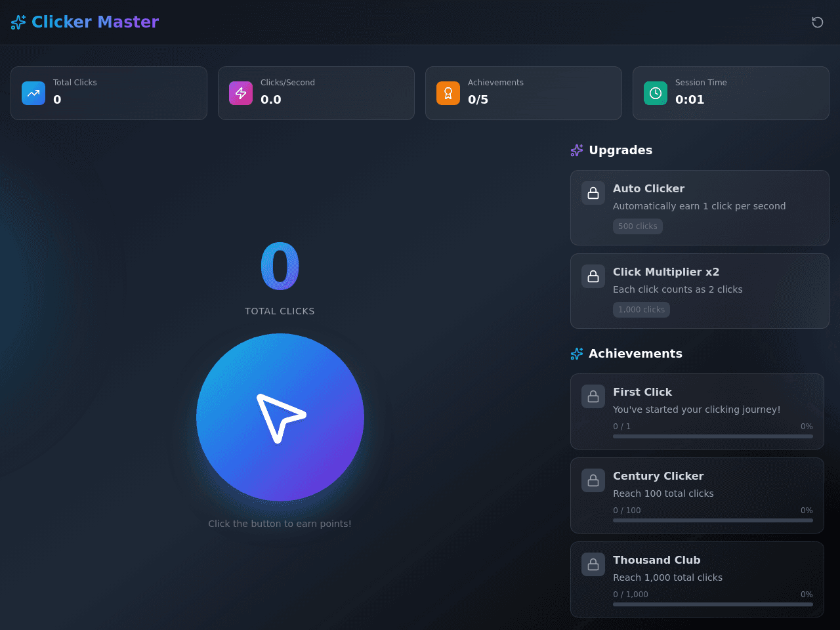
Task: Click the Clicks/Second lightning bolt icon
Action: pyautogui.click(x=241, y=93)
